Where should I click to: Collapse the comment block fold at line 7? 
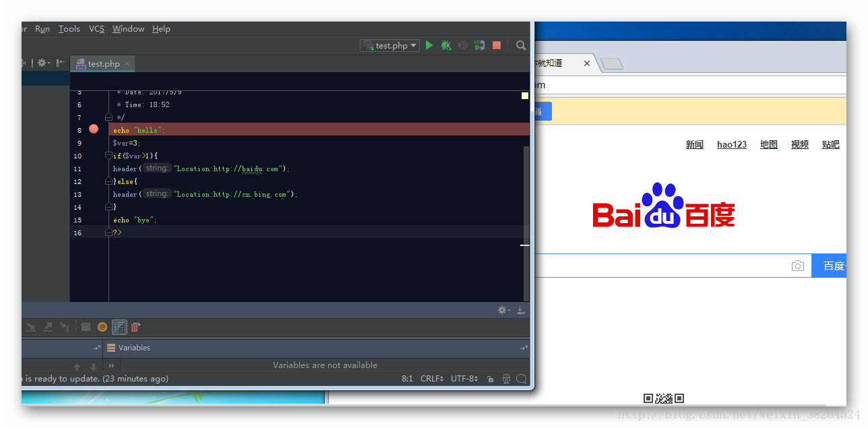[108, 117]
